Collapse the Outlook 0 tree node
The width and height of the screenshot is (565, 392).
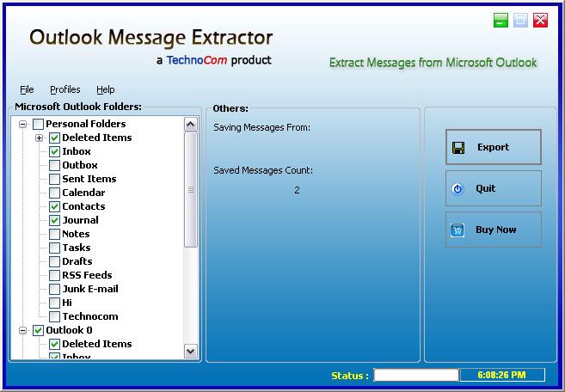tap(22, 330)
